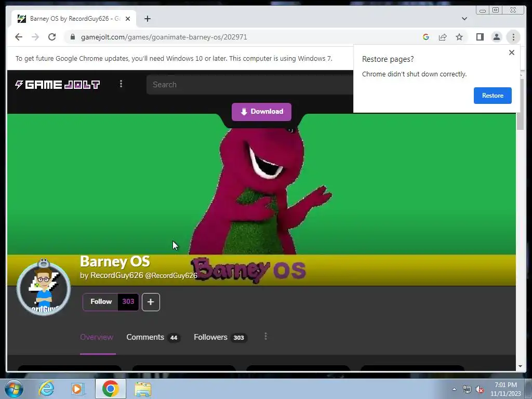Open the Windows Start menu
The height and width of the screenshot is (399, 532).
14,389
